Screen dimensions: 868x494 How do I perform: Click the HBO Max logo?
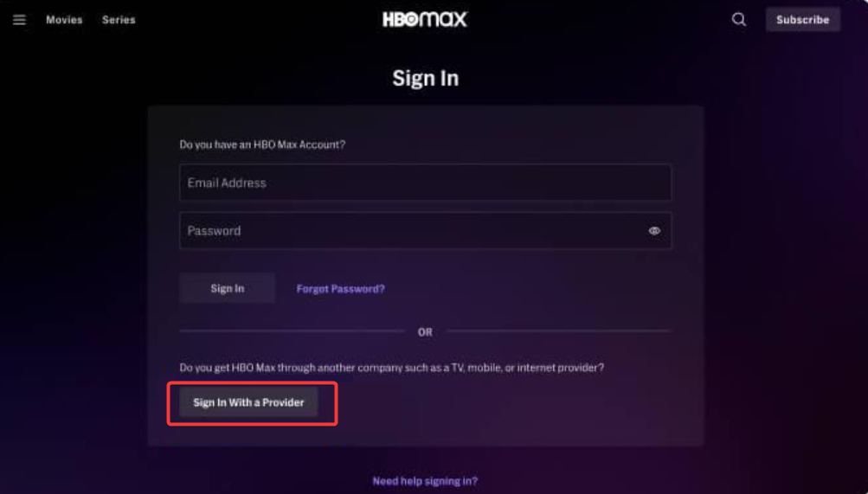pyautogui.click(x=425, y=19)
